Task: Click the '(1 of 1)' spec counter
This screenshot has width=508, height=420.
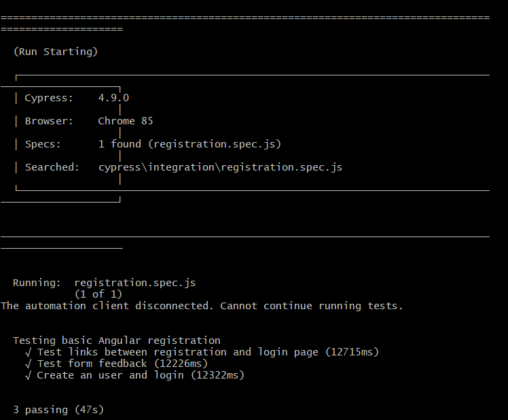Action: (98, 294)
